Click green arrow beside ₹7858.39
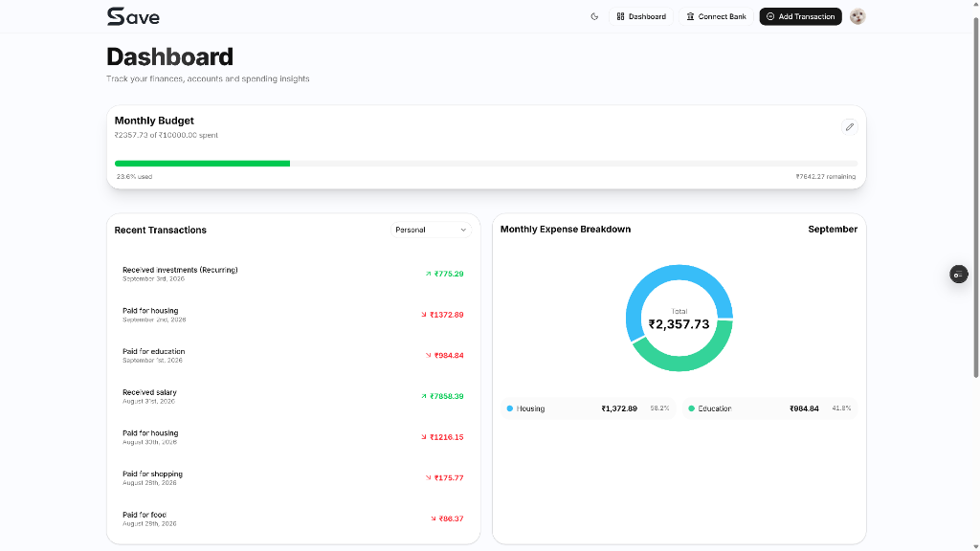The image size is (980, 551). 424,396
